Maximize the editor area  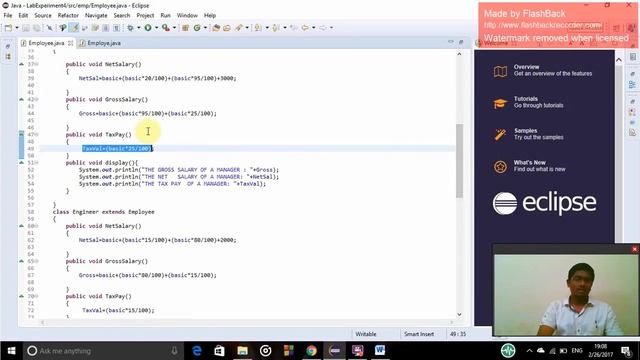[x=461, y=42]
